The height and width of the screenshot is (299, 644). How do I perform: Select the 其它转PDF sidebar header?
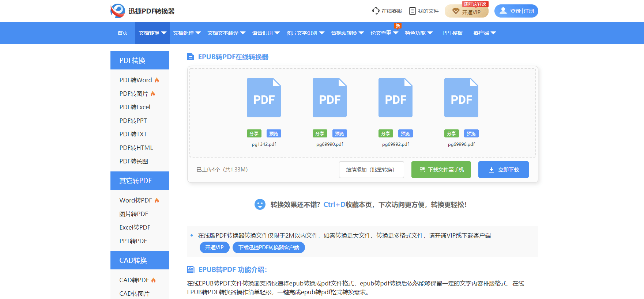tap(140, 181)
